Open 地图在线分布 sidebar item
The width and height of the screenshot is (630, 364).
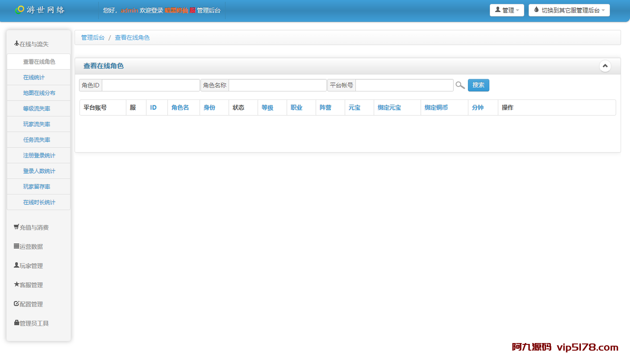39,93
